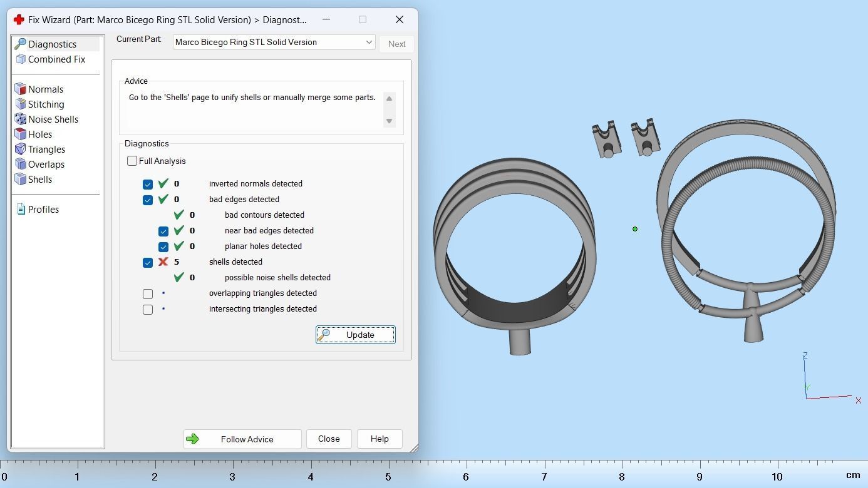Switch to Combined Fix page label
Viewport: 868px width, 488px height.
click(56, 59)
